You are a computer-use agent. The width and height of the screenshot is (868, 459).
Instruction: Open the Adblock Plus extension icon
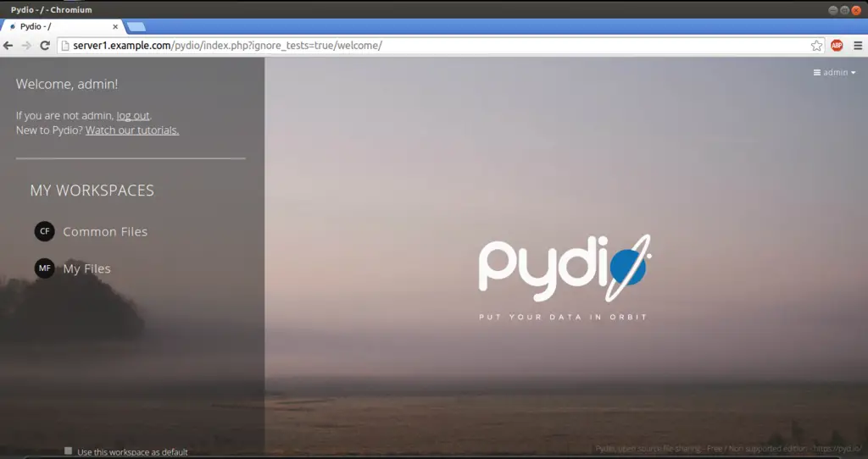(x=837, y=46)
